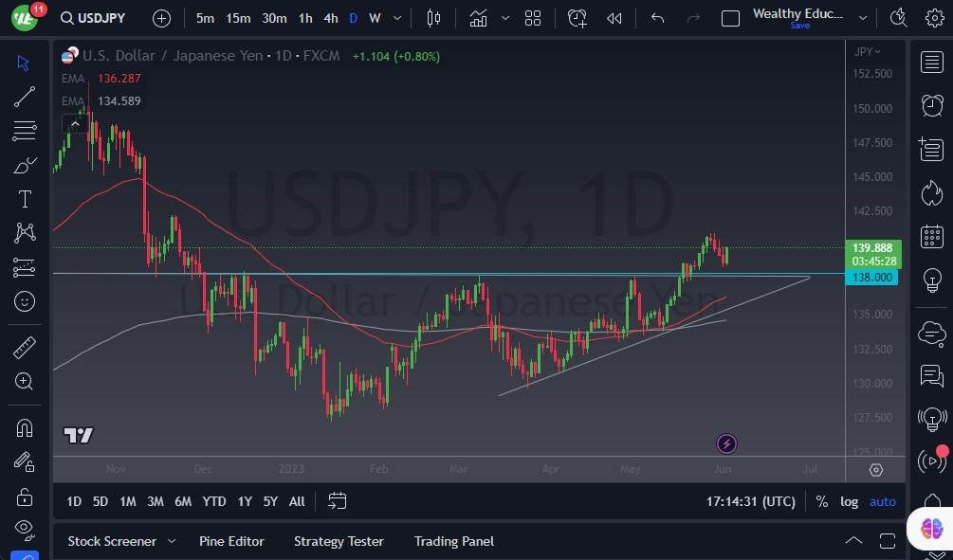Switch to the Pine Editor tab
953x560 pixels.
click(x=231, y=541)
